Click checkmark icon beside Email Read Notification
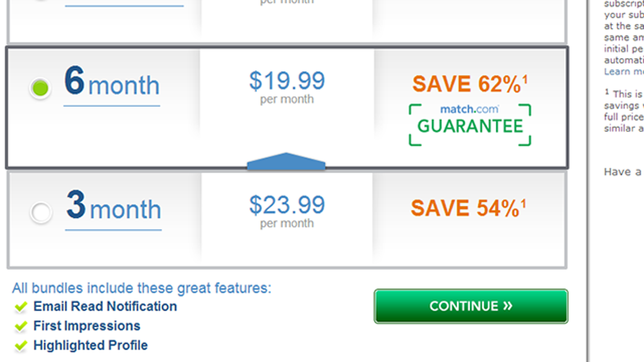 click(x=21, y=307)
